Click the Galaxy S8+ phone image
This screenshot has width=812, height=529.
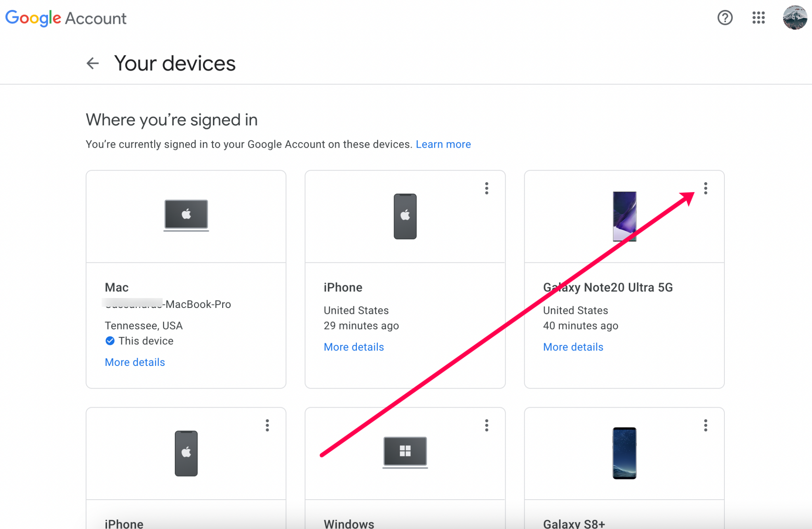click(x=624, y=454)
